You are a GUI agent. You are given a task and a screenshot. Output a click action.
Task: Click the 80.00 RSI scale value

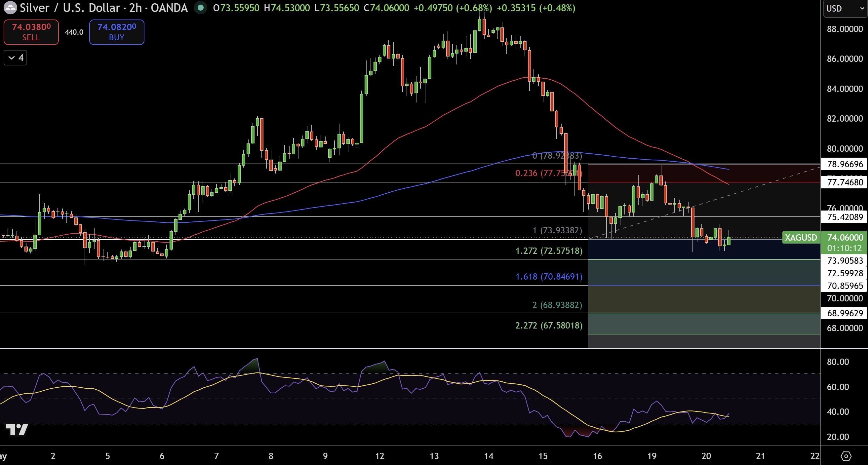coord(838,362)
